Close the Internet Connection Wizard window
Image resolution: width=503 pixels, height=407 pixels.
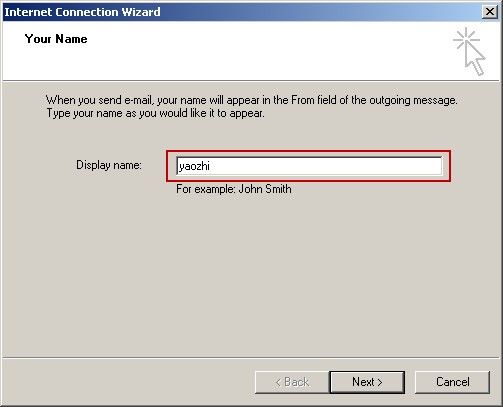[x=490, y=12]
